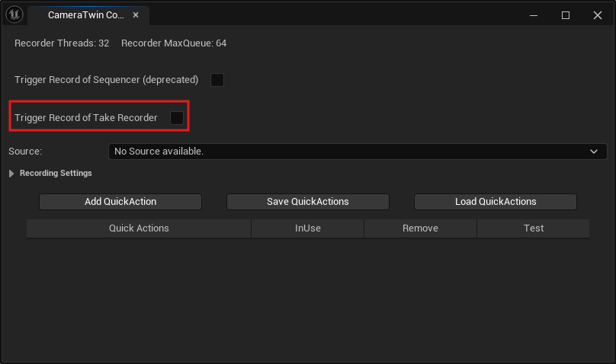Click the Recorder MaxQueue: 64 label
This screenshot has width=616, height=364.
click(173, 43)
